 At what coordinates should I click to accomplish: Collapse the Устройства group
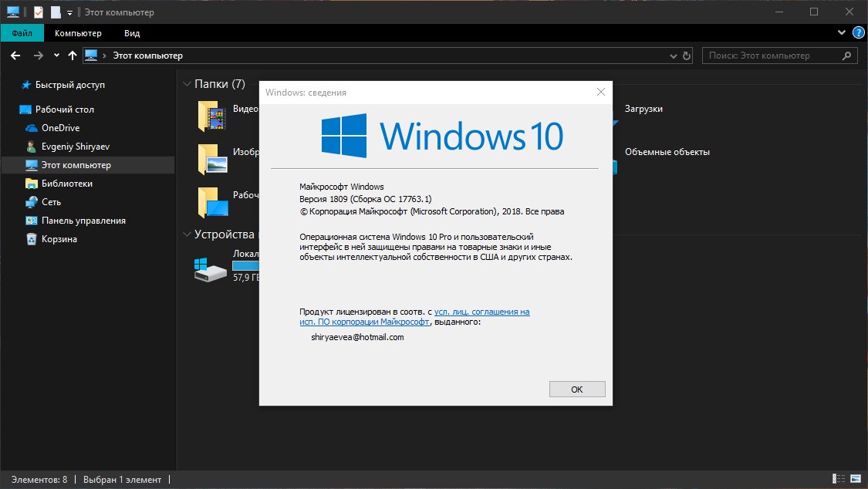pyautogui.click(x=187, y=234)
